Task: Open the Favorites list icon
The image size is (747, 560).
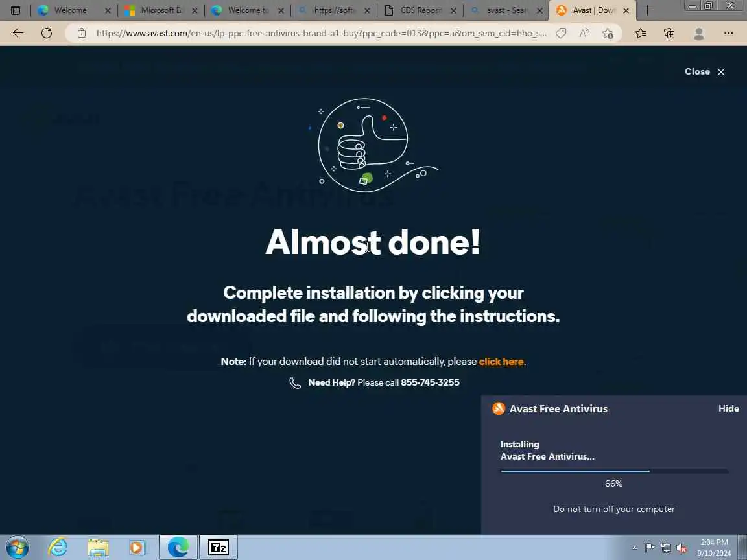Action: click(x=641, y=33)
